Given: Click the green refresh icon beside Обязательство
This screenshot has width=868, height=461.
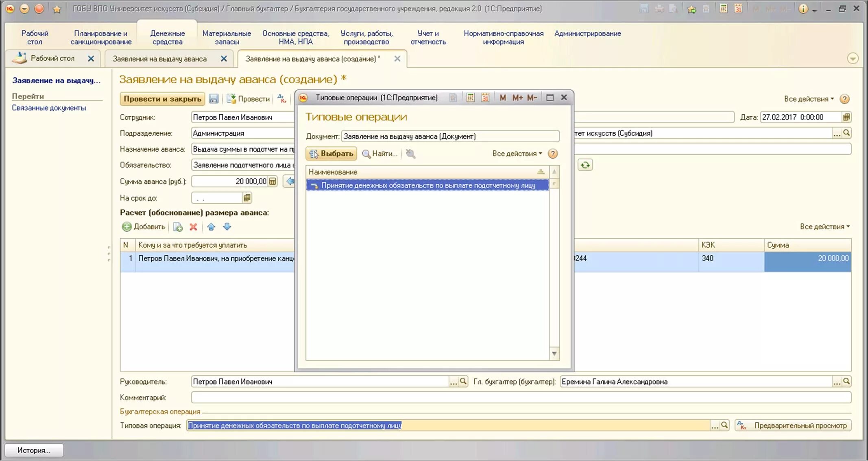Looking at the screenshot, I should pyautogui.click(x=585, y=165).
